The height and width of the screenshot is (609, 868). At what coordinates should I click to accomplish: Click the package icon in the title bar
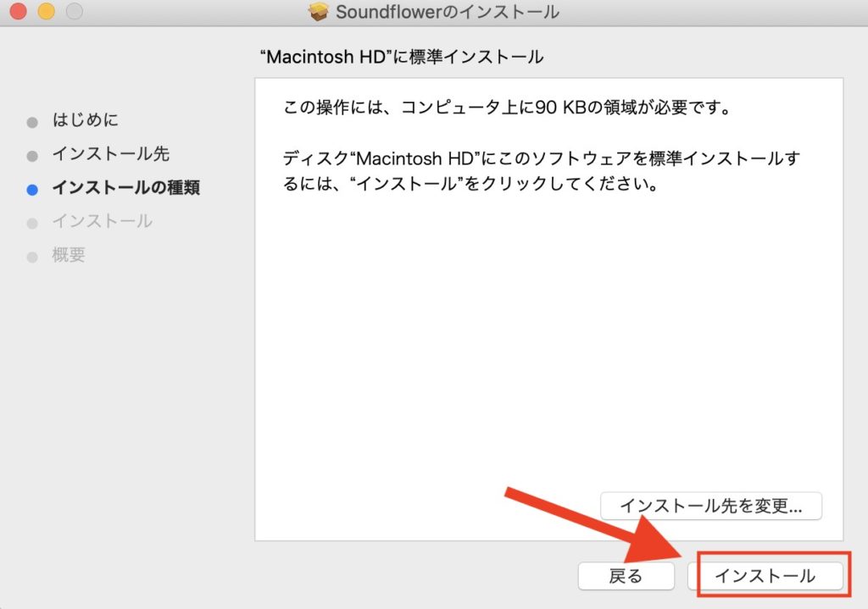coord(319,12)
